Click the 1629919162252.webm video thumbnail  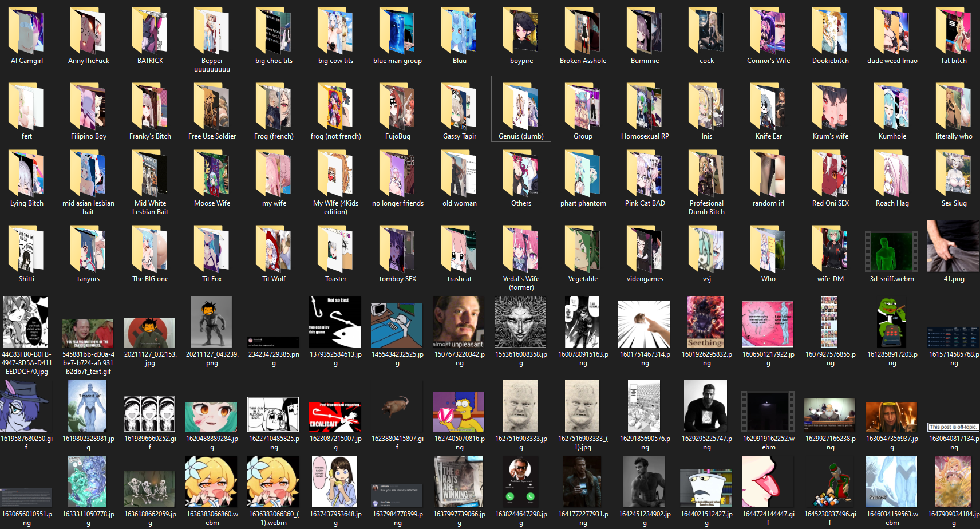768,412
